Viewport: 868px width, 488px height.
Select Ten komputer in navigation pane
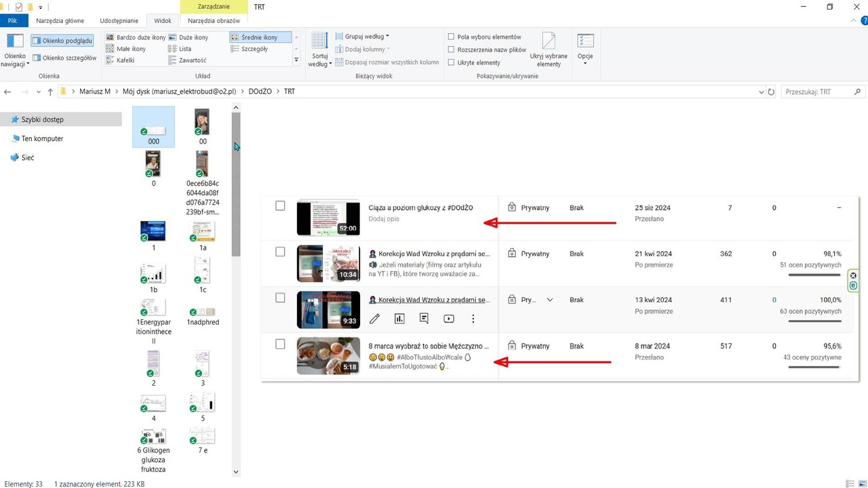(42, 138)
